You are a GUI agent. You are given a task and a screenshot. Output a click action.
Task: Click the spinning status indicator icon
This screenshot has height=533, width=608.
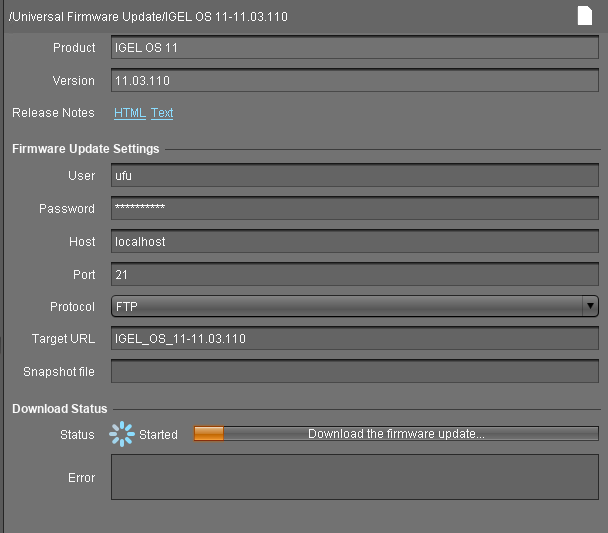(122, 433)
